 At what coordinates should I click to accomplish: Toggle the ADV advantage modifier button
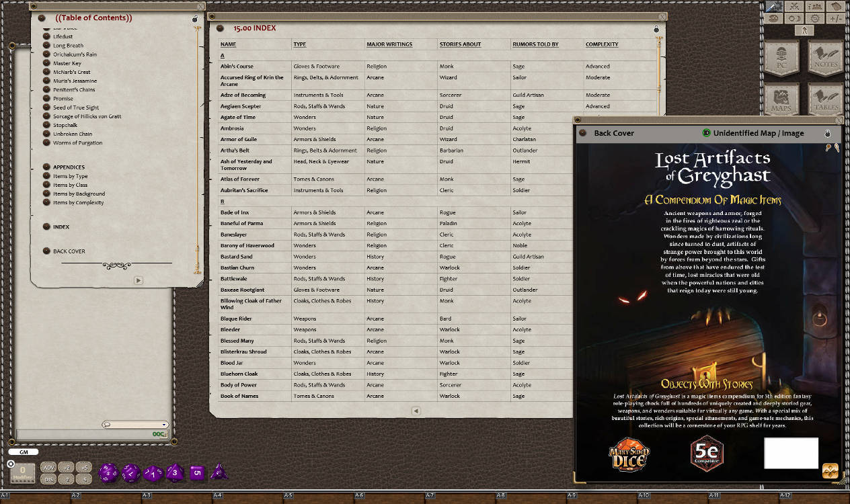[48, 468]
